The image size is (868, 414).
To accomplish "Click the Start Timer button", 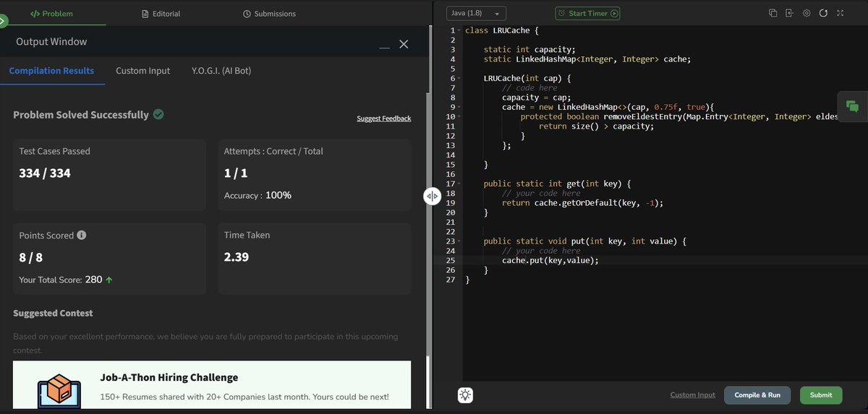I will click(x=587, y=13).
